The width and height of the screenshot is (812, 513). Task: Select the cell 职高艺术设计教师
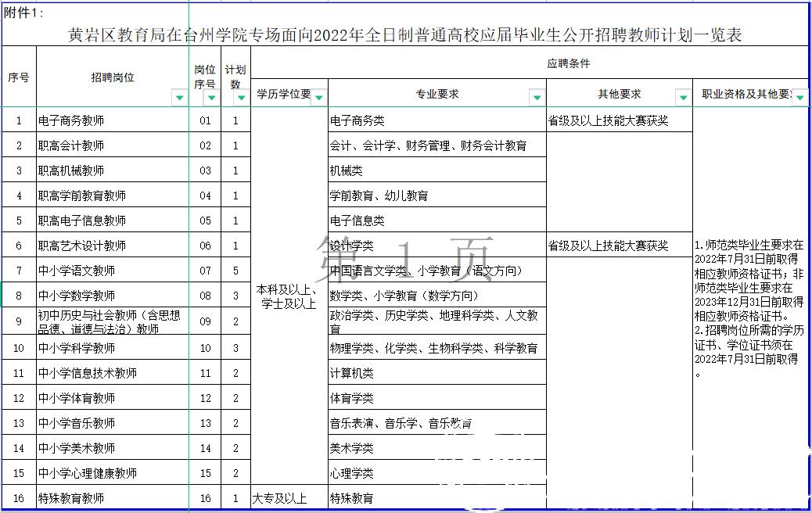click(x=113, y=246)
